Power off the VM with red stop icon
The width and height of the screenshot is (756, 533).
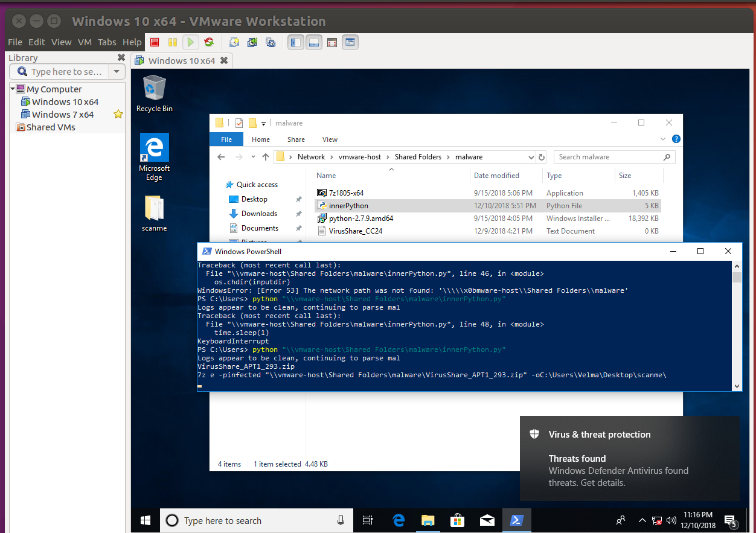[x=155, y=42]
